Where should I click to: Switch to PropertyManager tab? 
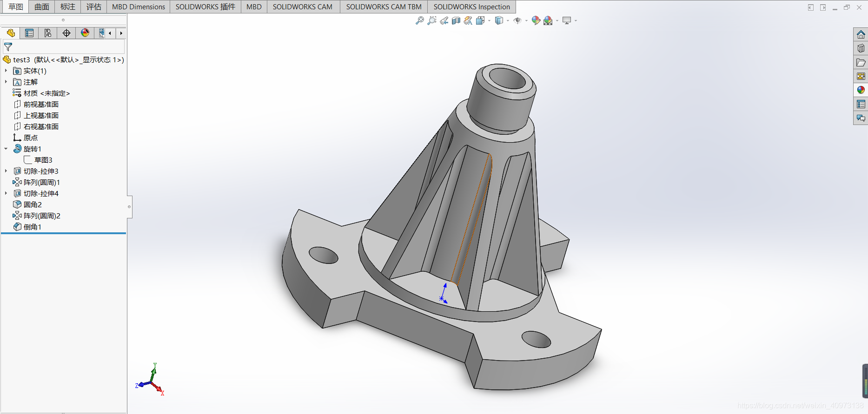29,33
